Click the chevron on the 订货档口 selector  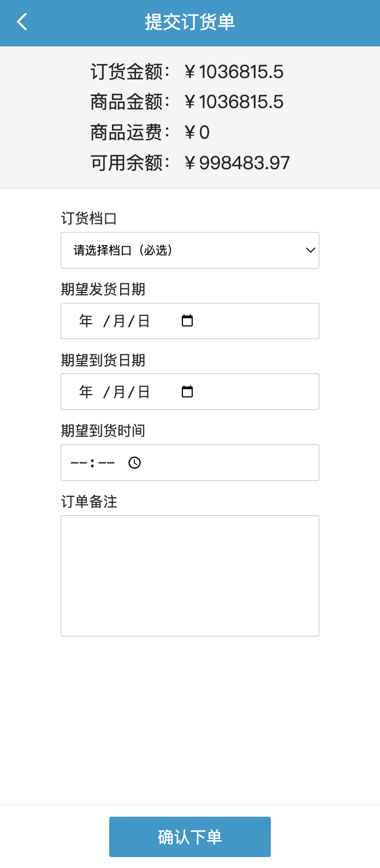310,250
